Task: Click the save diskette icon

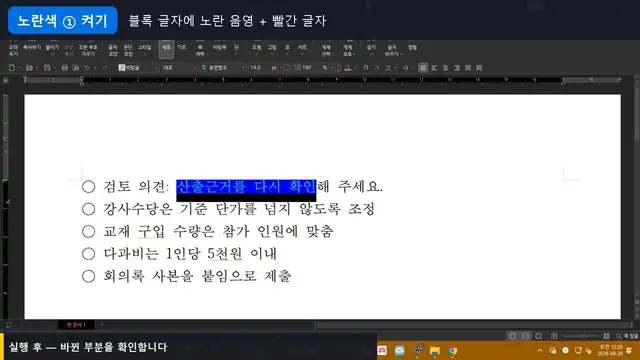Action: click(47, 68)
